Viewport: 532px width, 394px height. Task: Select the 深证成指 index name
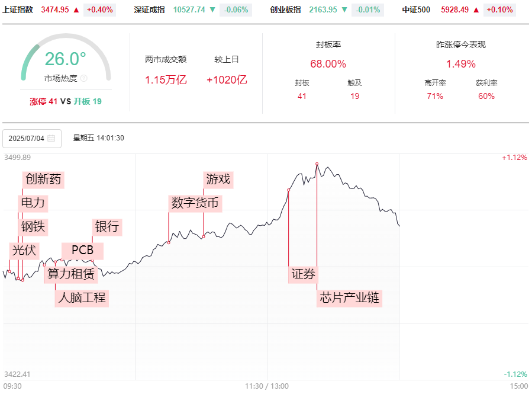point(151,10)
